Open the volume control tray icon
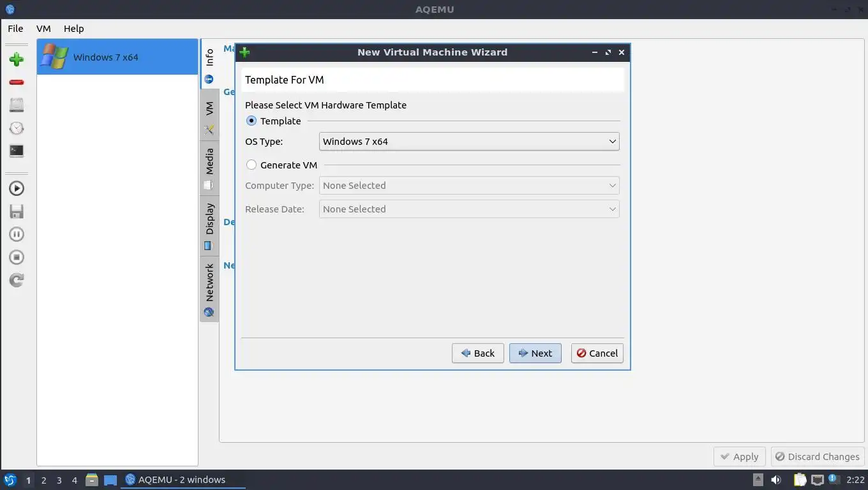 [776, 480]
